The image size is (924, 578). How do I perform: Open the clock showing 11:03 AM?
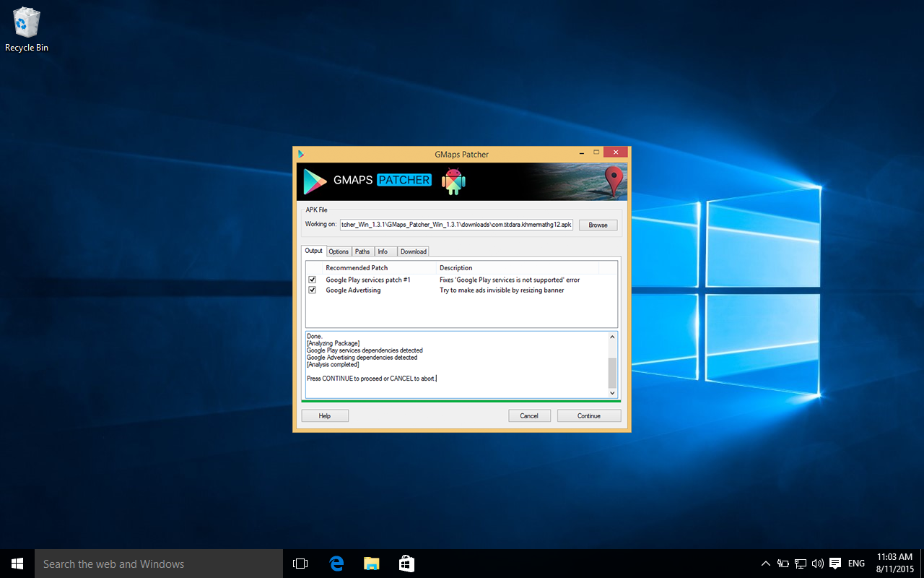click(894, 564)
